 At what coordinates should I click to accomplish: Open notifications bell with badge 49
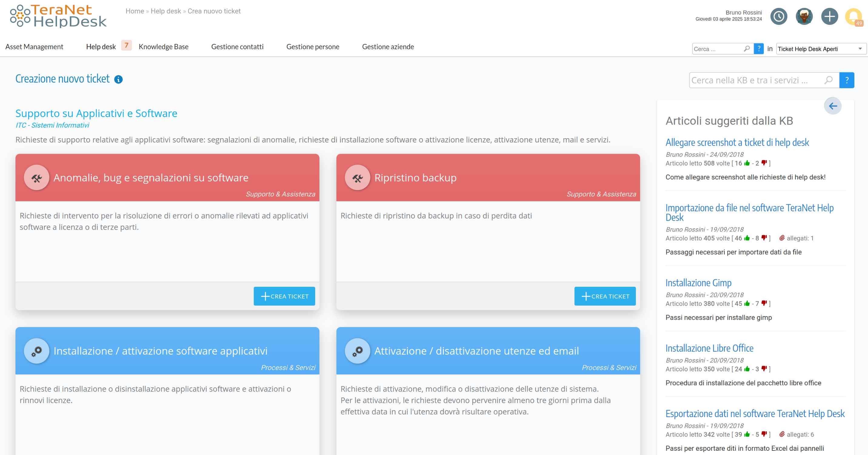(x=854, y=16)
